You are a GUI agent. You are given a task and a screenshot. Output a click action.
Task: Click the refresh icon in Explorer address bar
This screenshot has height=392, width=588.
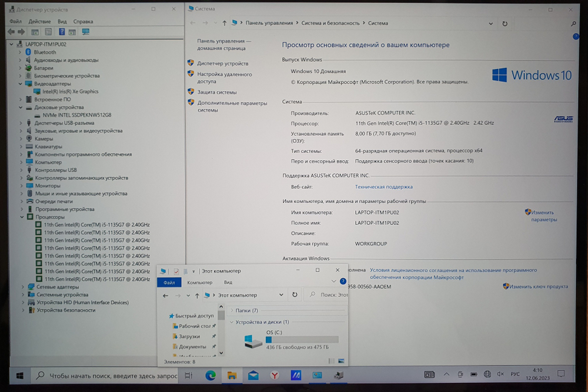click(x=295, y=295)
